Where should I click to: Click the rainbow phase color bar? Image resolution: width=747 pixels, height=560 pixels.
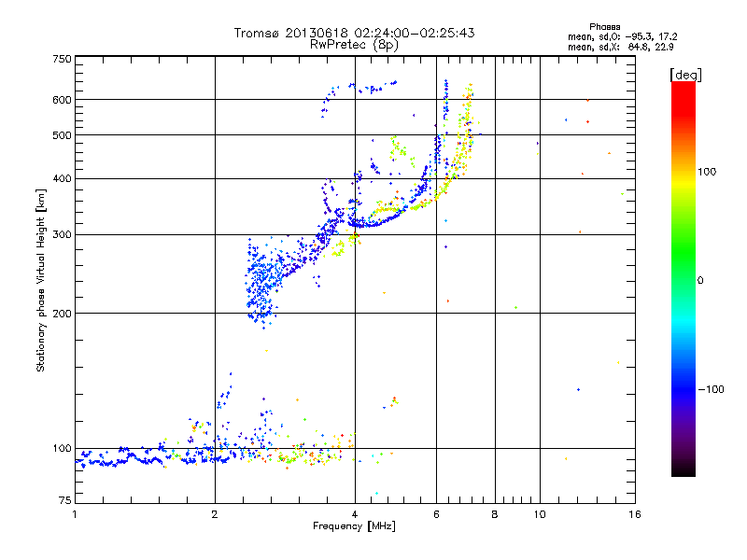click(x=684, y=278)
